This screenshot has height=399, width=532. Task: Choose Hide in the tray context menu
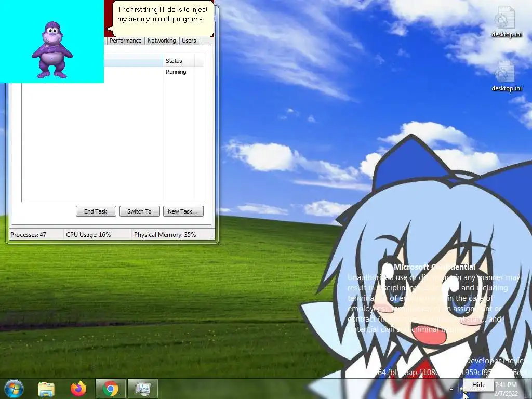pos(478,385)
